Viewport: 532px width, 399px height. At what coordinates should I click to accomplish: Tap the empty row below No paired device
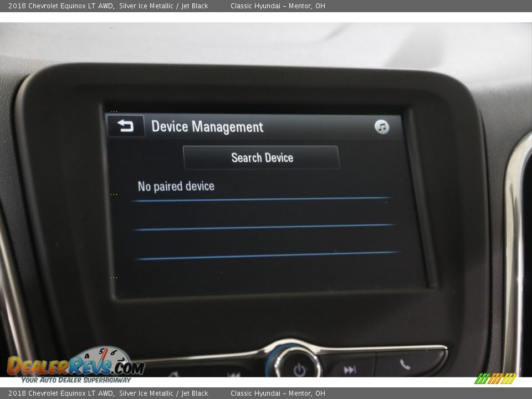263,213
